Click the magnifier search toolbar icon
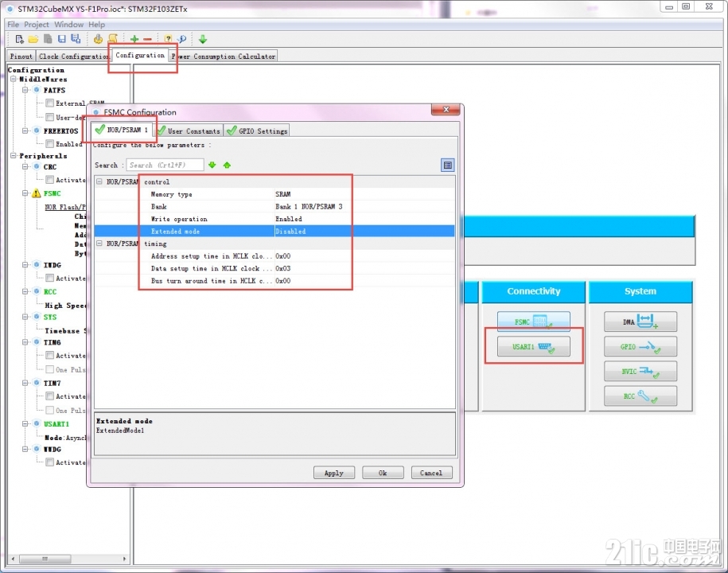Image resolution: width=728 pixels, height=573 pixels. click(x=182, y=40)
